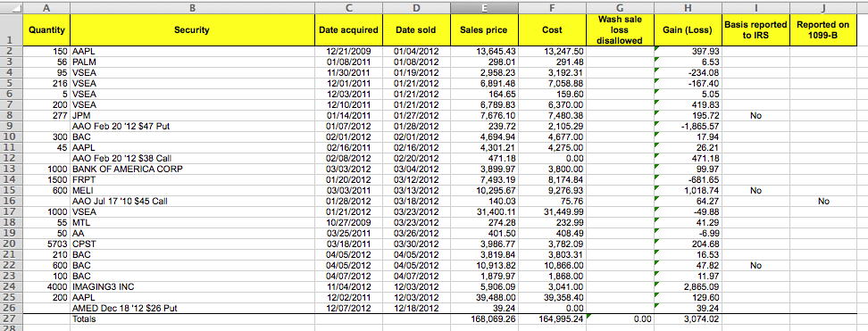The height and width of the screenshot is (331, 868).
Task: Select column B header
Action: click(192, 8)
